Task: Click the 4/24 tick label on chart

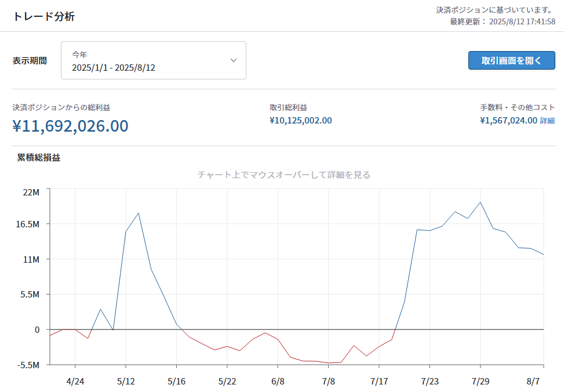Action: [75, 381]
